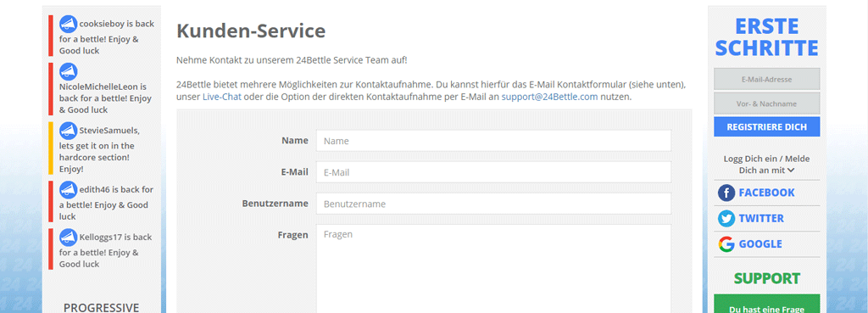Image resolution: width=868 pixels, height=313 pixels.
Task: Click into the Fragen text area
Action: pos(493,269)
